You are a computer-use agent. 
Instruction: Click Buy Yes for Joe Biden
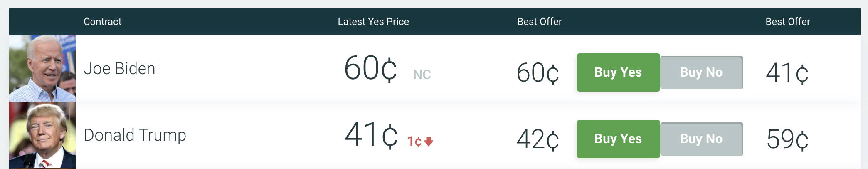point(618,72)
